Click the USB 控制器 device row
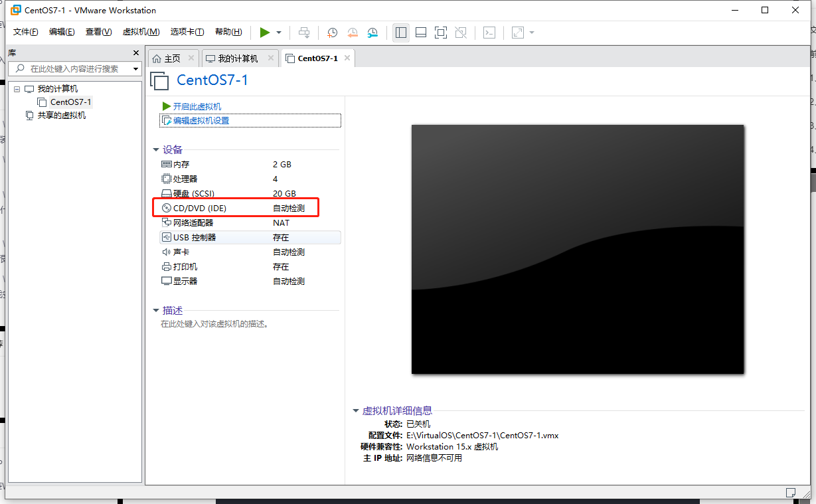Screen dimensions: 816x504 pos(250,237)
